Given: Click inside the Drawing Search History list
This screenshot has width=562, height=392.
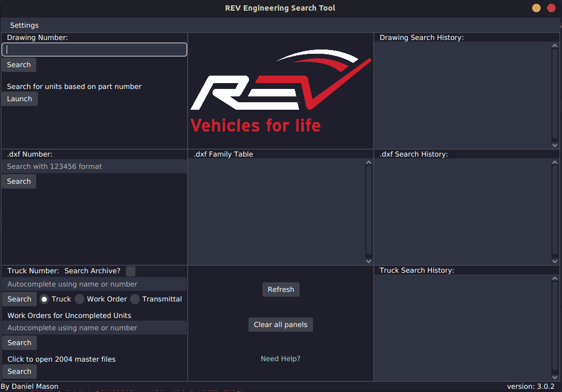Looking at the screenshot, I should [463, 95].
